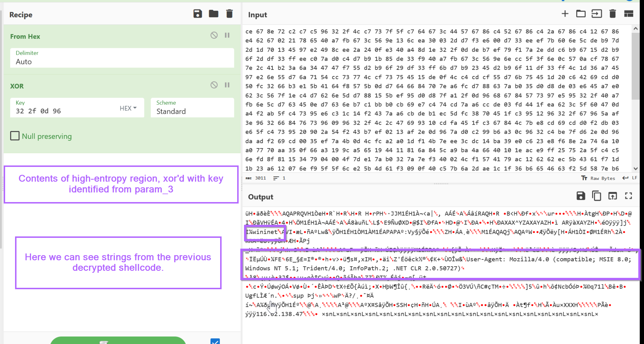Load a saved recipe

(213, 14)
